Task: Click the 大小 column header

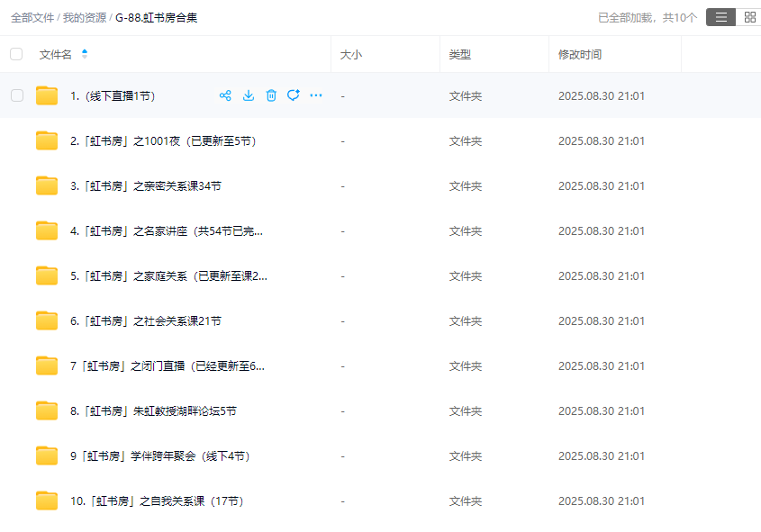Action: tap(350, 55)
